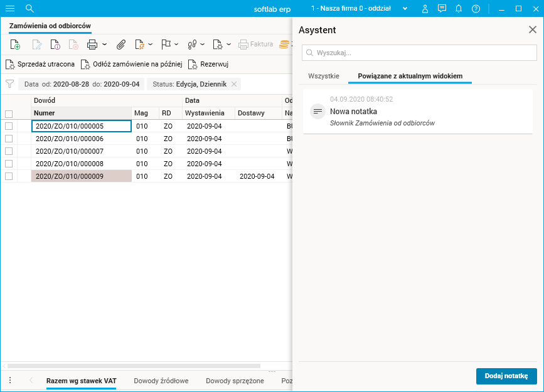Open the notifications bell icon
The image size is (544, 392).
pos(459,9)
